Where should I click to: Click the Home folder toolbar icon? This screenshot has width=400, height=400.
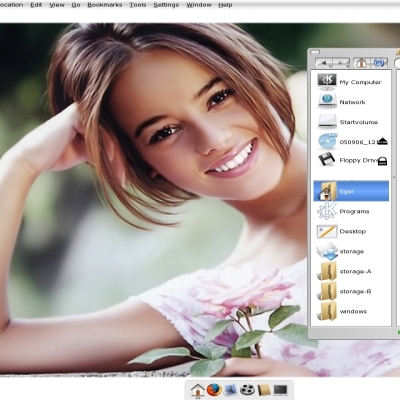362,63
